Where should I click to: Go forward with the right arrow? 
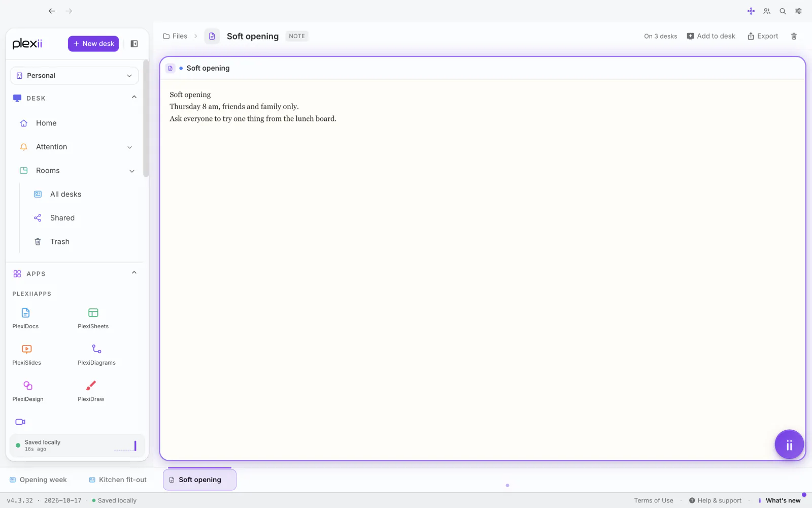point(69,11)
